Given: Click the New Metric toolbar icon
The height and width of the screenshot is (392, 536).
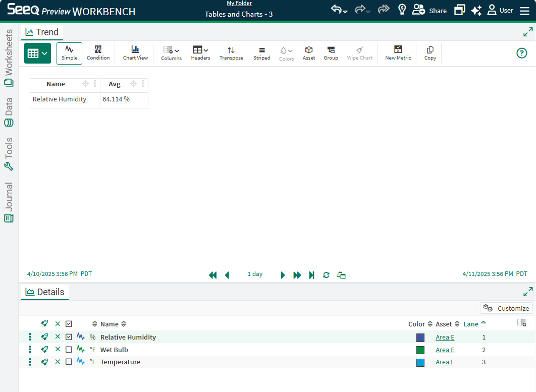Looking at the screenshot, I should tap(398, 53).
